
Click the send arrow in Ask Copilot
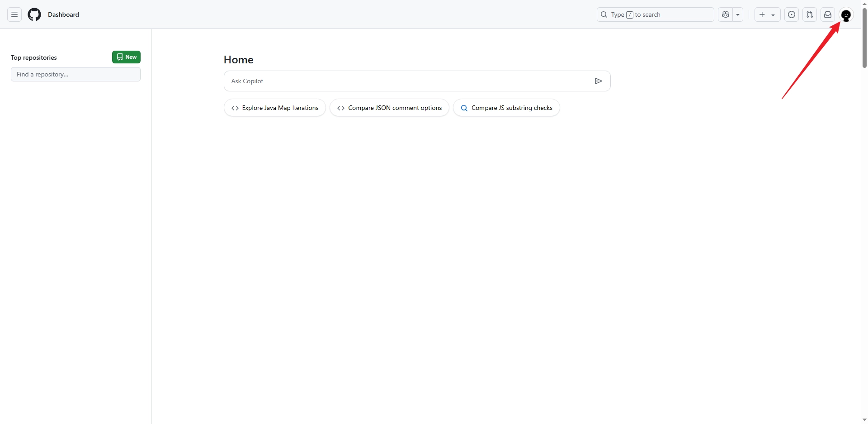coord(598,81)
